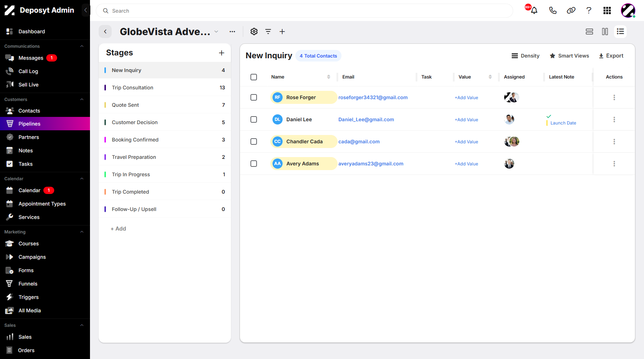
Task: Select Avery Adams's checkbox
Action: pyautogui.click(x=254, y=164)
